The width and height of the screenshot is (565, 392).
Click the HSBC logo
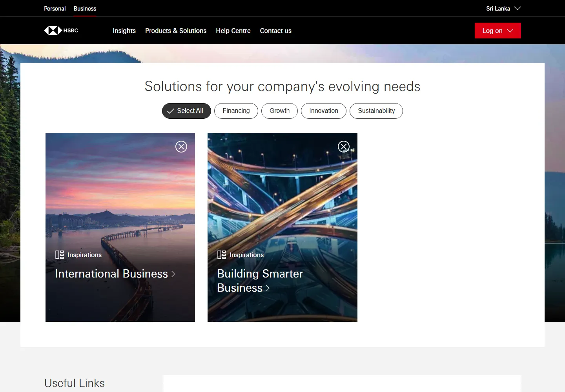(61, 31)
